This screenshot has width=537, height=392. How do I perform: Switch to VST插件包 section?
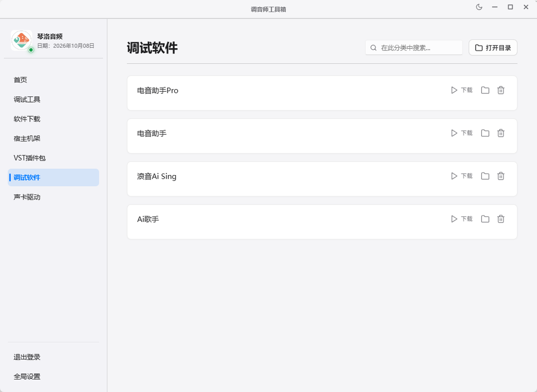(x=53, y=158)
